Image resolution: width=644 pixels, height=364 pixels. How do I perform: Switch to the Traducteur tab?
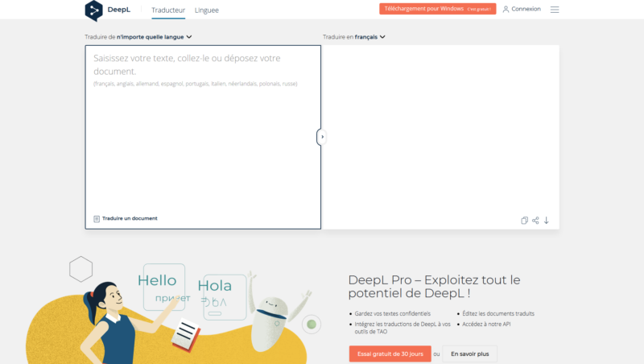click(x=168, y=10)
